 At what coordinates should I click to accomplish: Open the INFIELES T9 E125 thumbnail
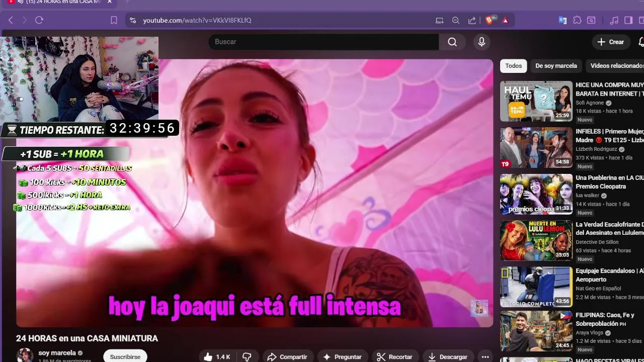536,148
